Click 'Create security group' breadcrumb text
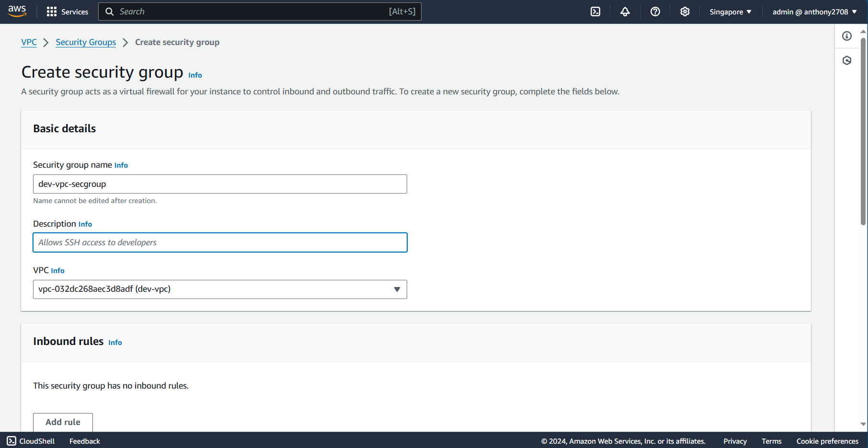Image resolution: width=868 pixels, height=448 pixels. click(177, 42)
